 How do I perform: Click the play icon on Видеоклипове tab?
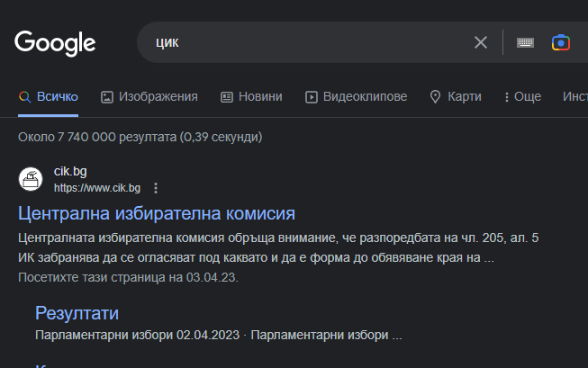coord(312,97)
